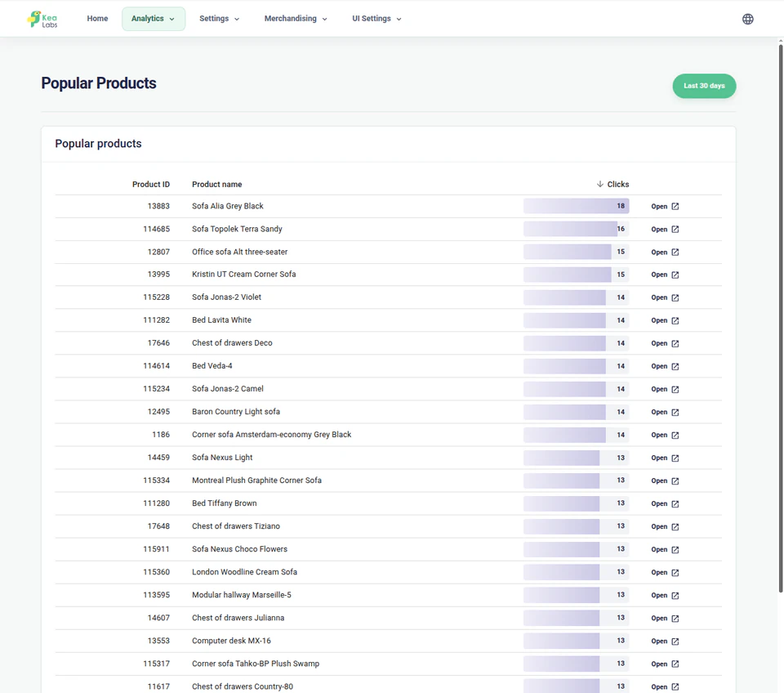Open external link icon for Corner sofa Tahko-BP Plush Swamp
The height and width of the screenshot is (693, 784).
(x=675, y=664)
